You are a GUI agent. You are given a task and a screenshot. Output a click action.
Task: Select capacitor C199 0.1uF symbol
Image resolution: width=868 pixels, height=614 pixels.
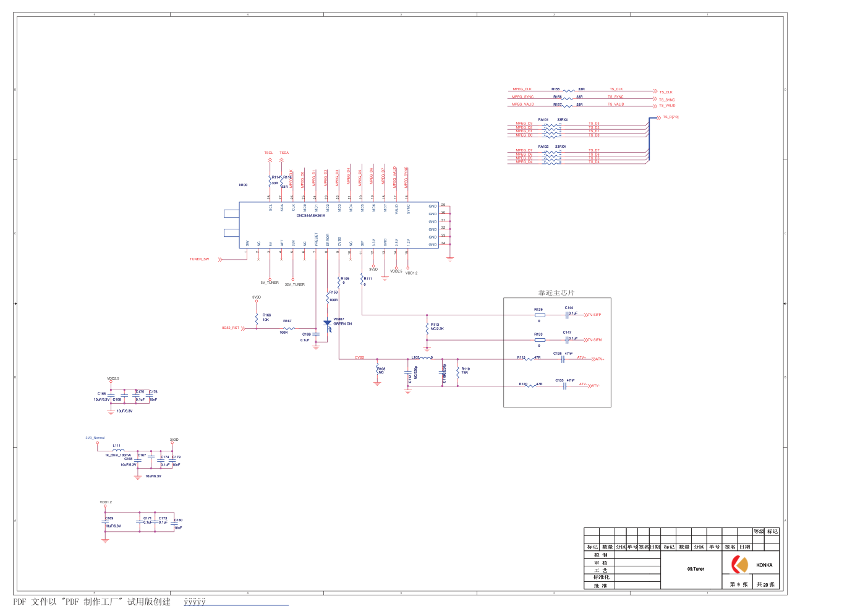[316, 335]
